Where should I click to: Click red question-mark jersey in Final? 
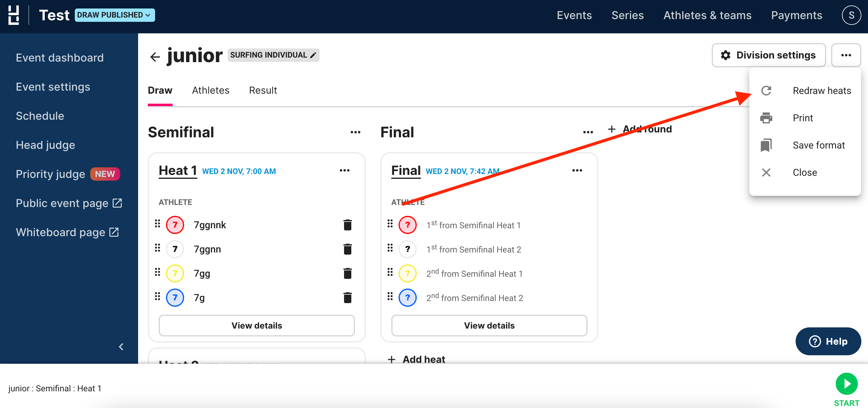tap(407, 225)
